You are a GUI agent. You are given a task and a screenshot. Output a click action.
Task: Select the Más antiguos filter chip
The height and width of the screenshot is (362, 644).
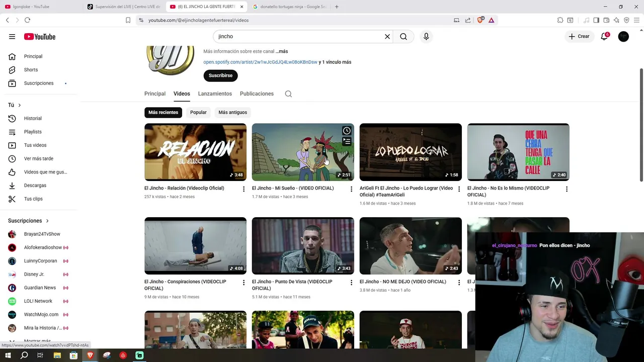[x=232, y=112]
